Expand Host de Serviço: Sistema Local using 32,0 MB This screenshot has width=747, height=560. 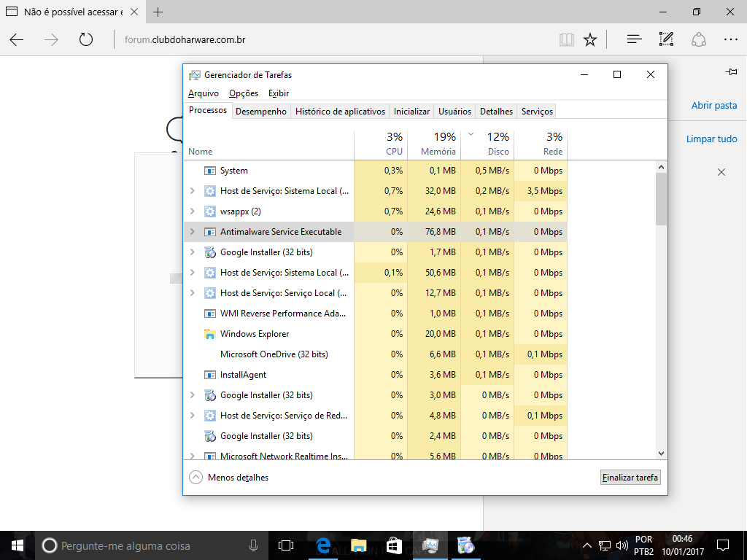(193, 191)
